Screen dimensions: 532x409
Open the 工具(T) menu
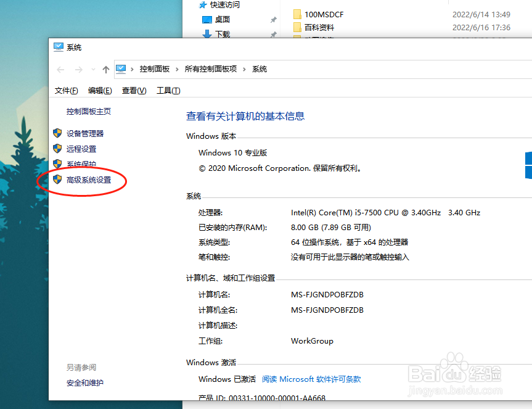[168, 91]
